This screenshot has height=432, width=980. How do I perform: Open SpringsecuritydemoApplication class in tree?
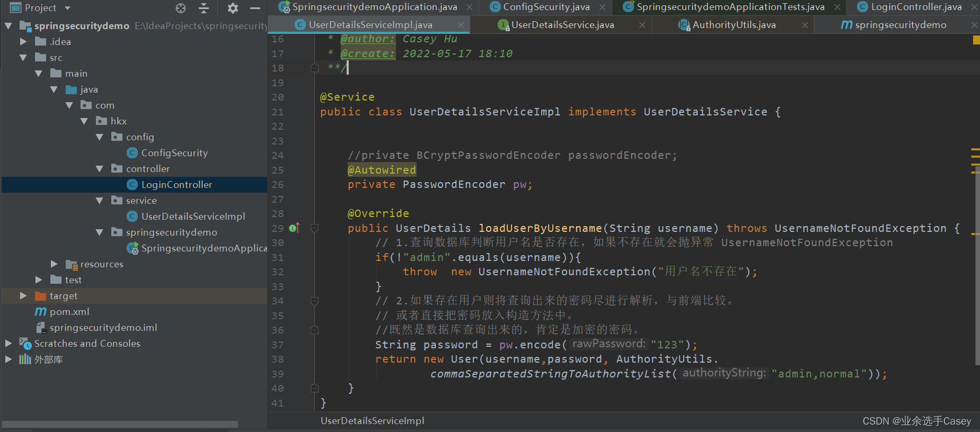[x=204, y=248]
